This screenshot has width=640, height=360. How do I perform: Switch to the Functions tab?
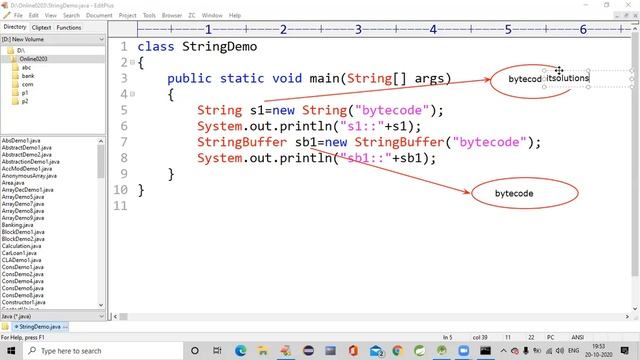[69, 27]
